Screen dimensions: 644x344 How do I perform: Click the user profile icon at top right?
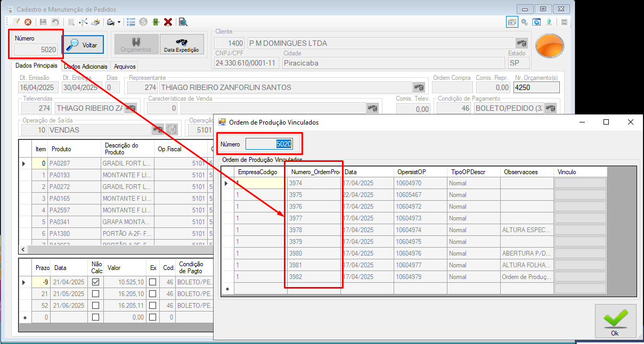548,22
